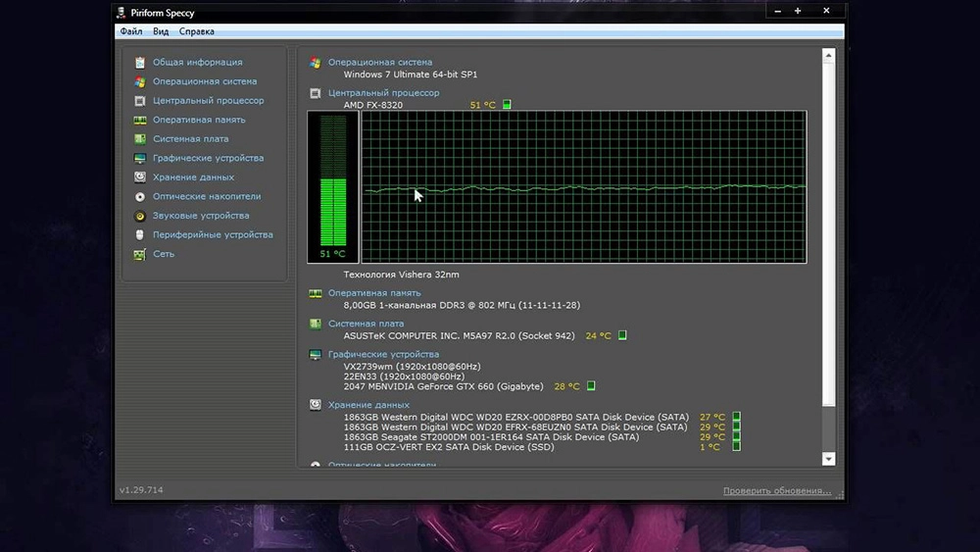This screenshot has height=552, width=980.
Task: Click the scrollbar down arrow
Action: pyautogui.click(x=828, y=458)
